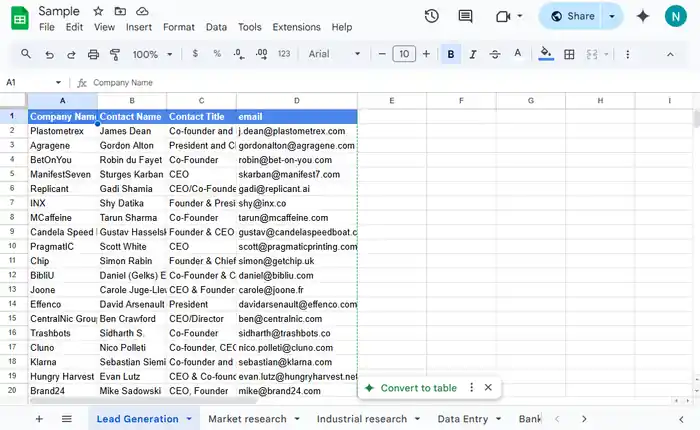The width and height of the screenshot is (700, 430).
Task: Merge cells button
Action: pos(592,54)
